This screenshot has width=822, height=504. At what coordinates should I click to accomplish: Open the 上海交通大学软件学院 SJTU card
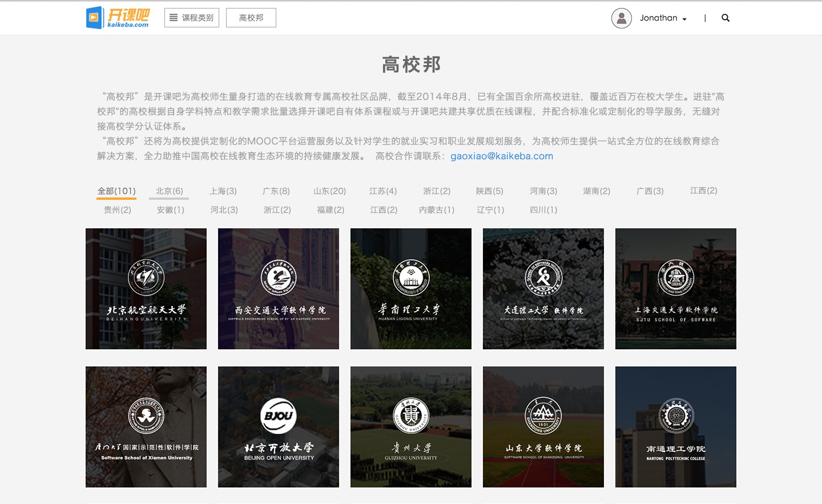(x=676, y=289)
